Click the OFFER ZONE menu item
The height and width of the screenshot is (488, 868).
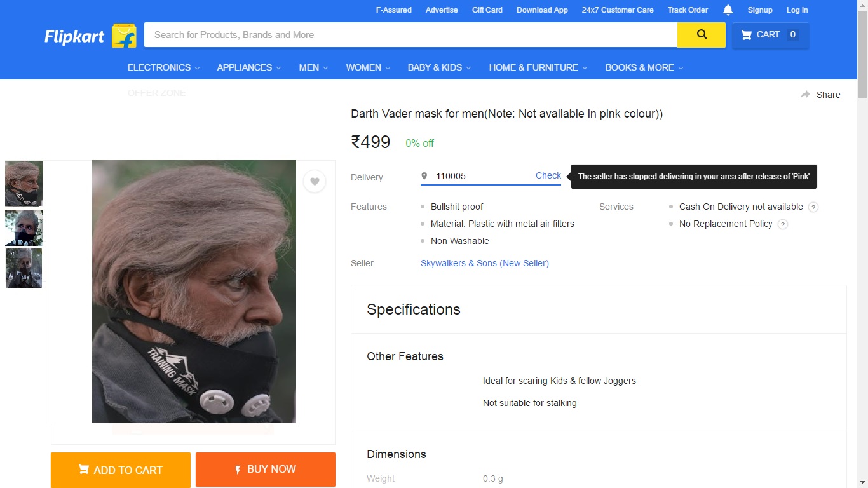(x=157, y=93)
